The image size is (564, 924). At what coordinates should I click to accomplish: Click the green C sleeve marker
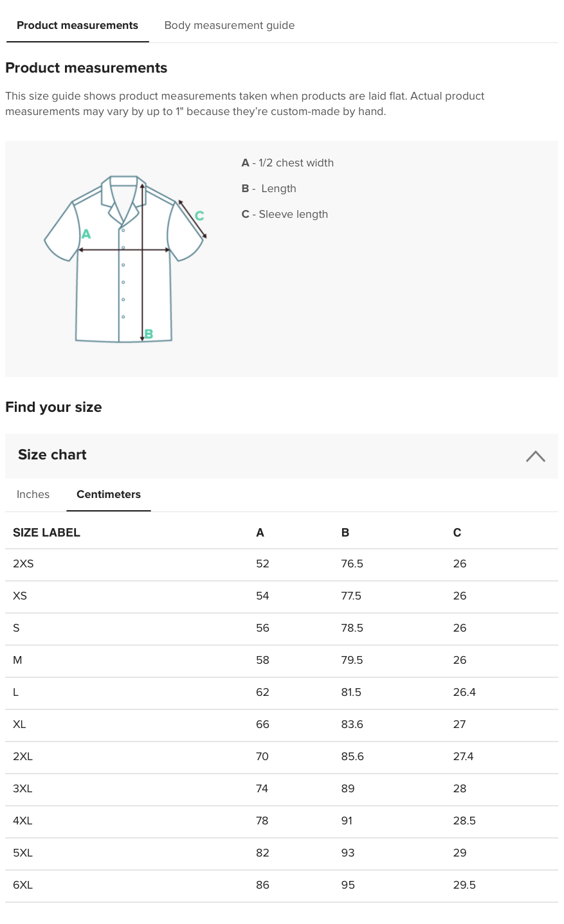tap(199, 216)
